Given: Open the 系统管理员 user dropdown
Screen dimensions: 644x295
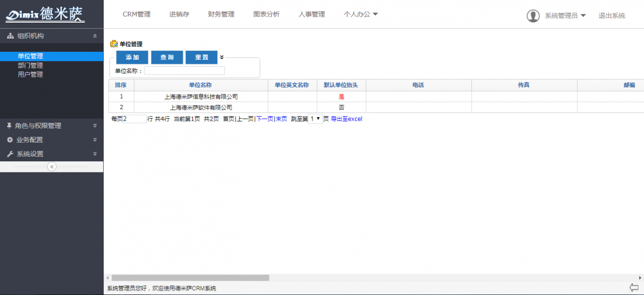Looking at the screenshot, I should point(565,16).
